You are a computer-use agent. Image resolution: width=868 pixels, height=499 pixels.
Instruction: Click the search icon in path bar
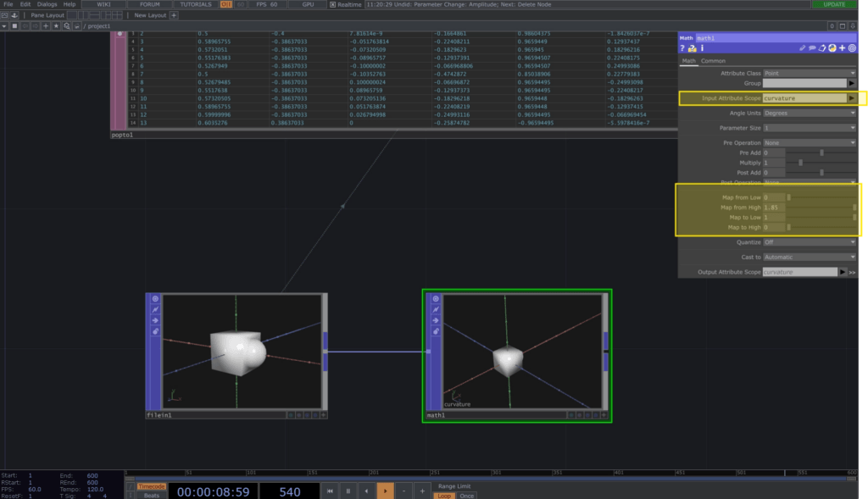66,26
